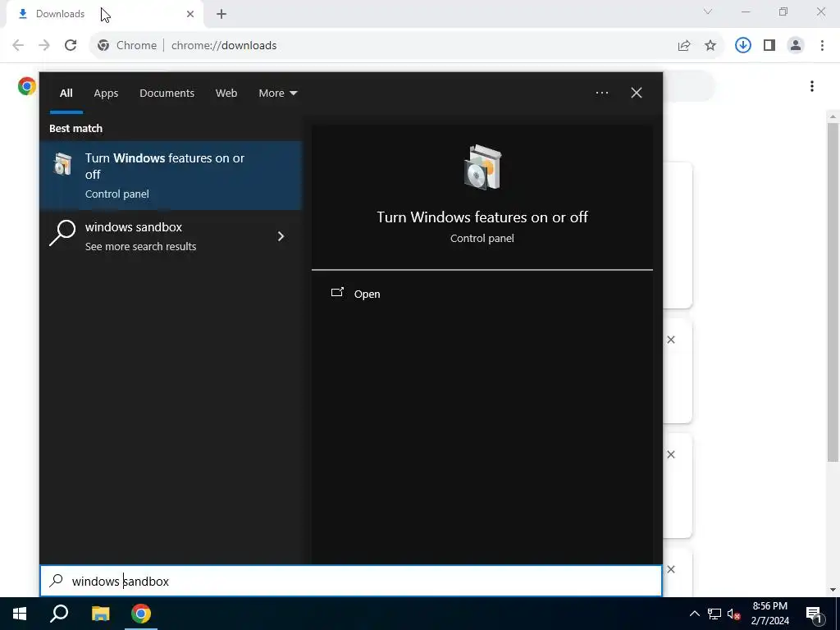Screen dimensions: 840x630
Task: Toggle Chrome side panel
Action: point(769,46)
